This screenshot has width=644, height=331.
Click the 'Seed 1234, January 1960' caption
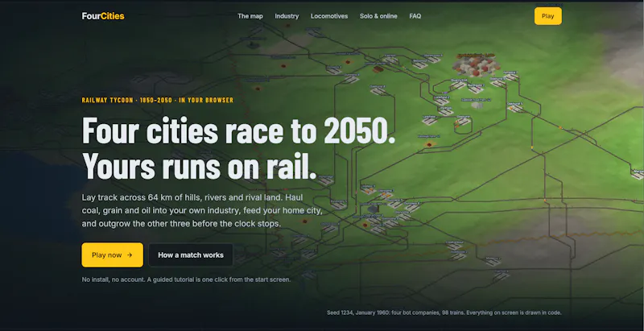coord(444,312)
